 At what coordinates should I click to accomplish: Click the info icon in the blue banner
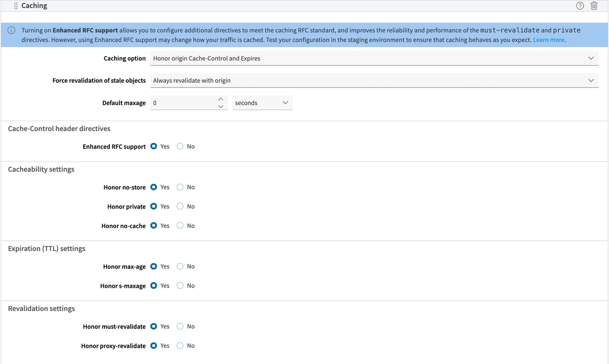(x=11, y=30)
